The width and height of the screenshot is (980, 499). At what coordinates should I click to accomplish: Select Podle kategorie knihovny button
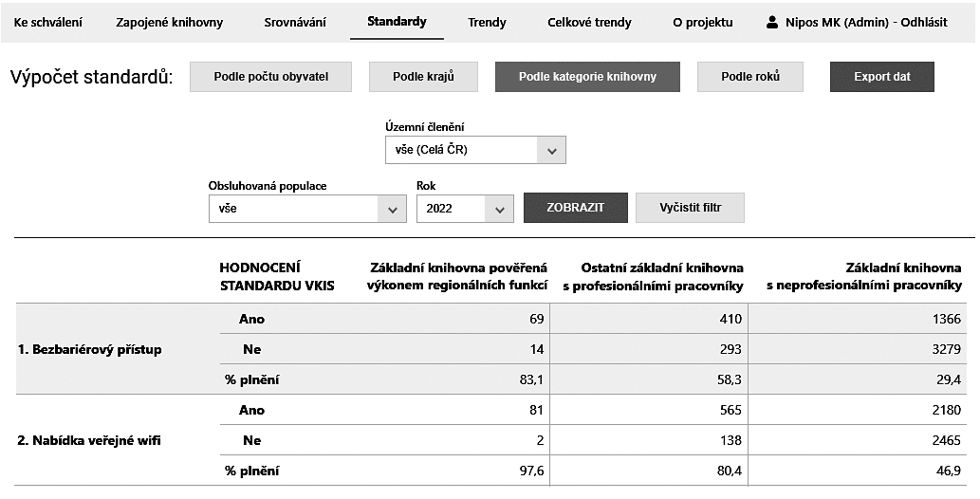tap(587, 77)
